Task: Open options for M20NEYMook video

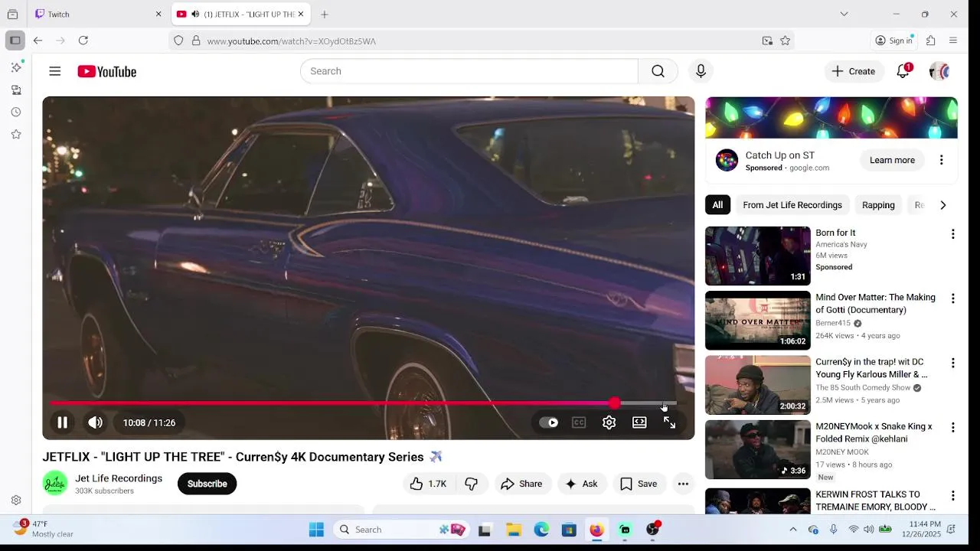Action: point(952,428)
